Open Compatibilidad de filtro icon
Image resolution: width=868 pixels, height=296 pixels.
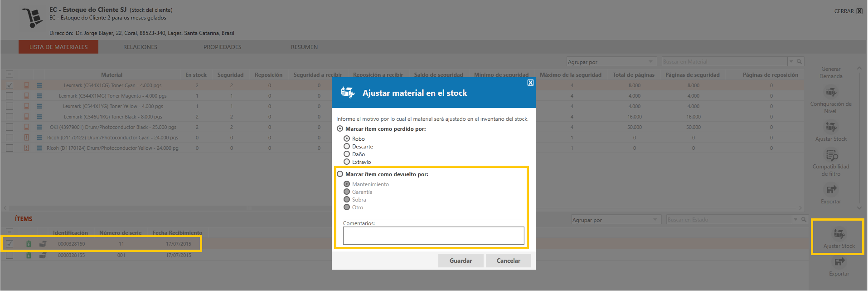[x=832, y=156]
